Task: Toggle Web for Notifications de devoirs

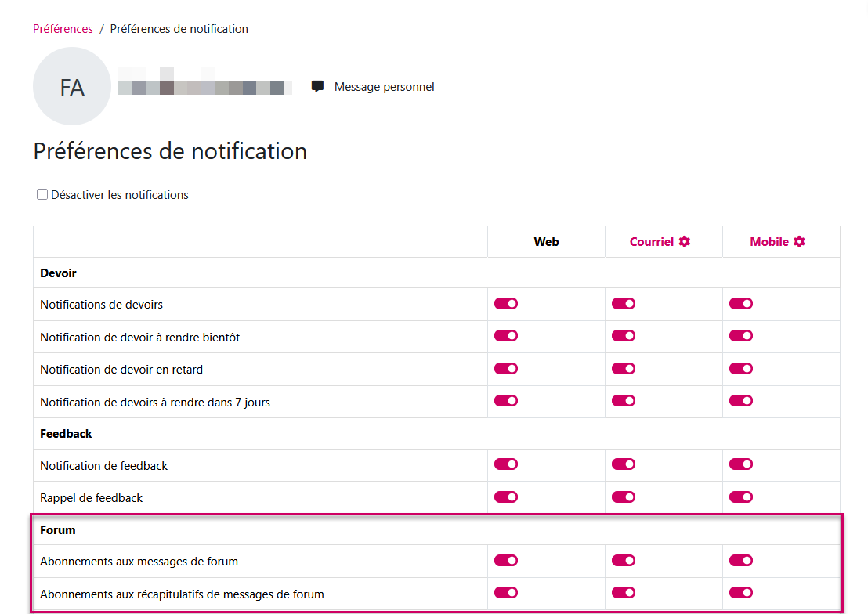Action: [506, 304]
